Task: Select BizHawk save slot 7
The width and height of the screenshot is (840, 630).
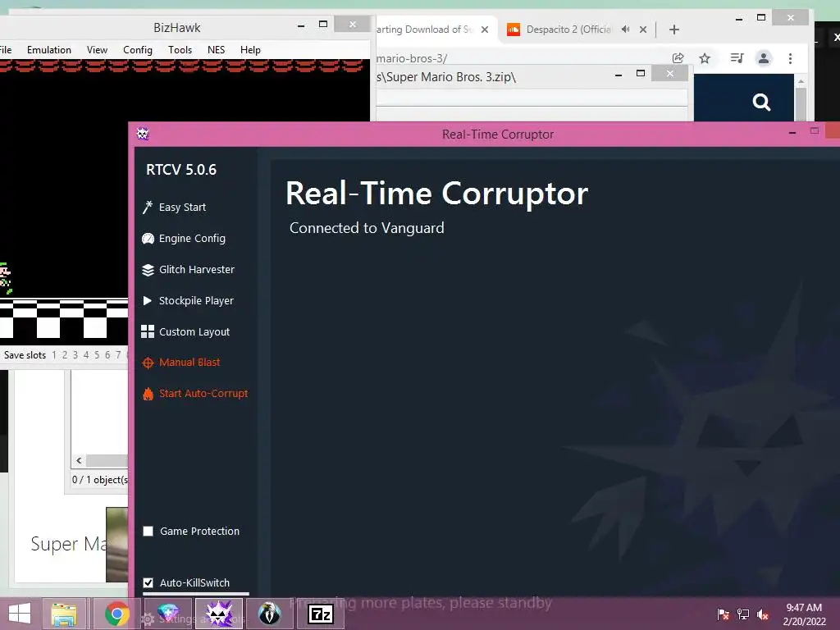Action: point(118,354)
